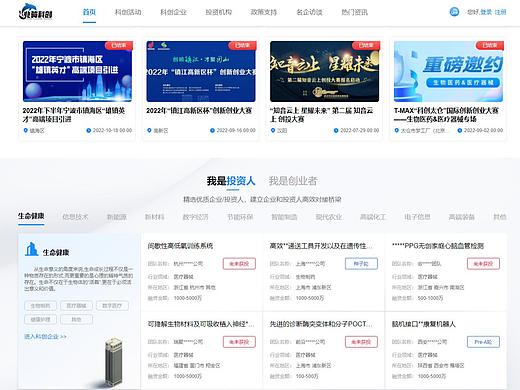Click the location pin on the 知音云上 card
This screenshot has height=390, width=520.
coord(273,130)
